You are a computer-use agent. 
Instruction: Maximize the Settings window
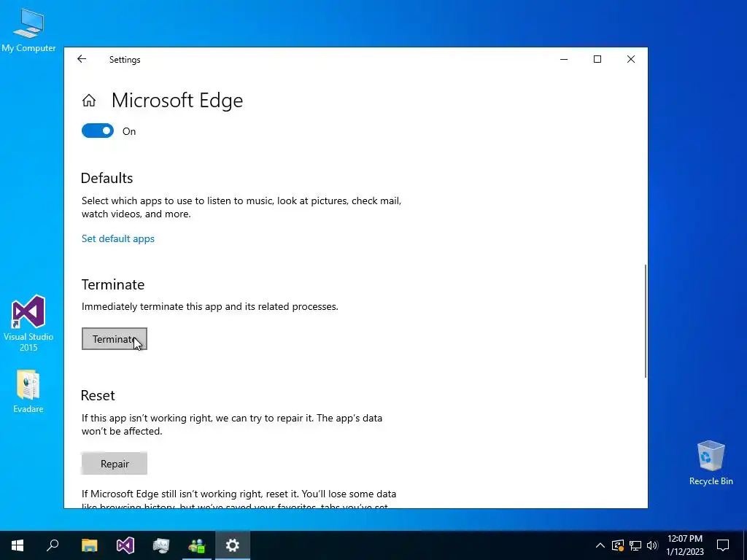pyautogui.click(x=597, y=59)
